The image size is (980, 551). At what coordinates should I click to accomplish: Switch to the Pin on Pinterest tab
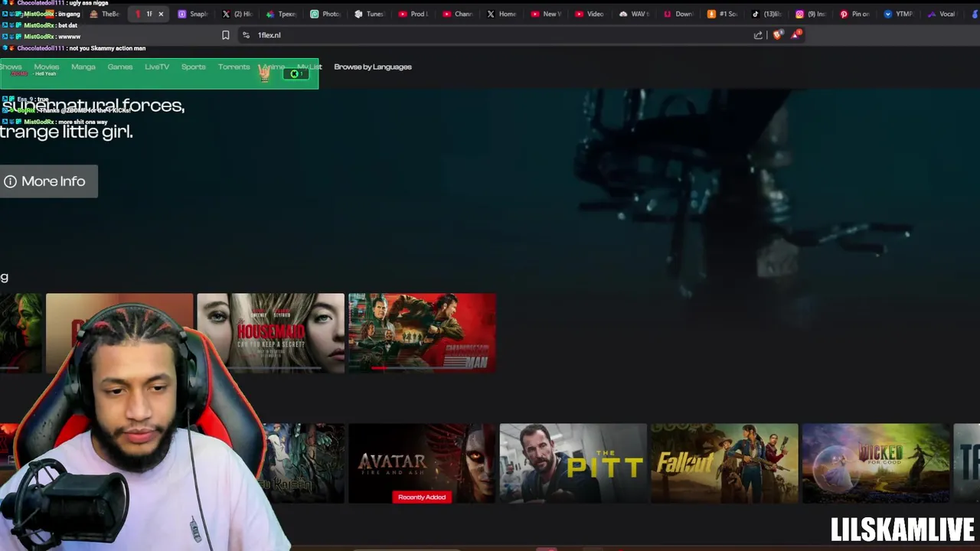coord(855,14)
